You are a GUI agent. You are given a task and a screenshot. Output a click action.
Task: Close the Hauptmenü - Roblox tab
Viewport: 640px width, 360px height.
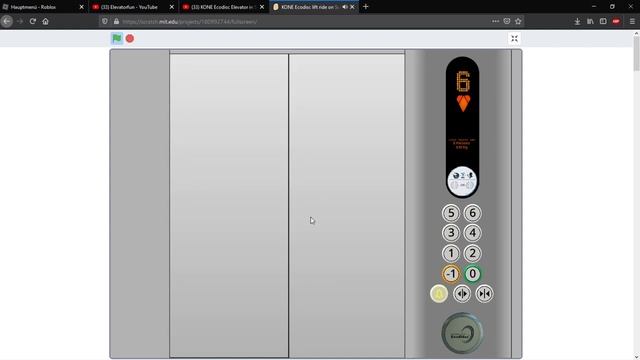coord(81,7)
